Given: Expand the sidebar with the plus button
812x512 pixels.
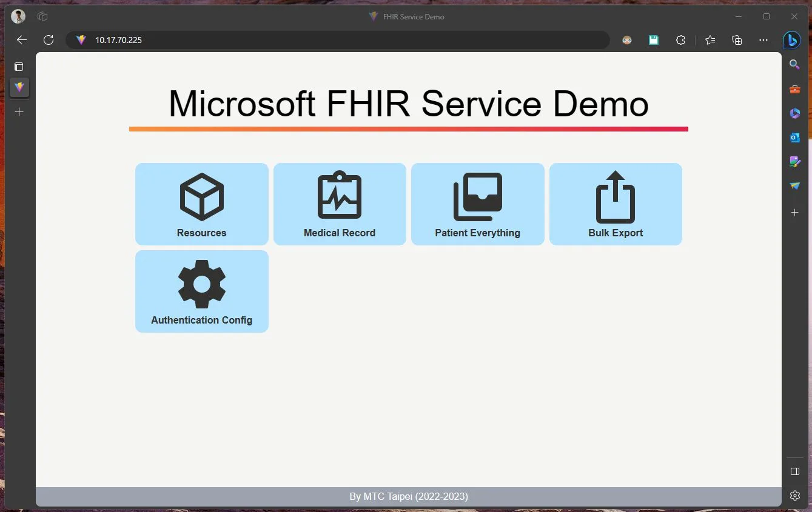Looking at the screenshot, I should (794, 212).
